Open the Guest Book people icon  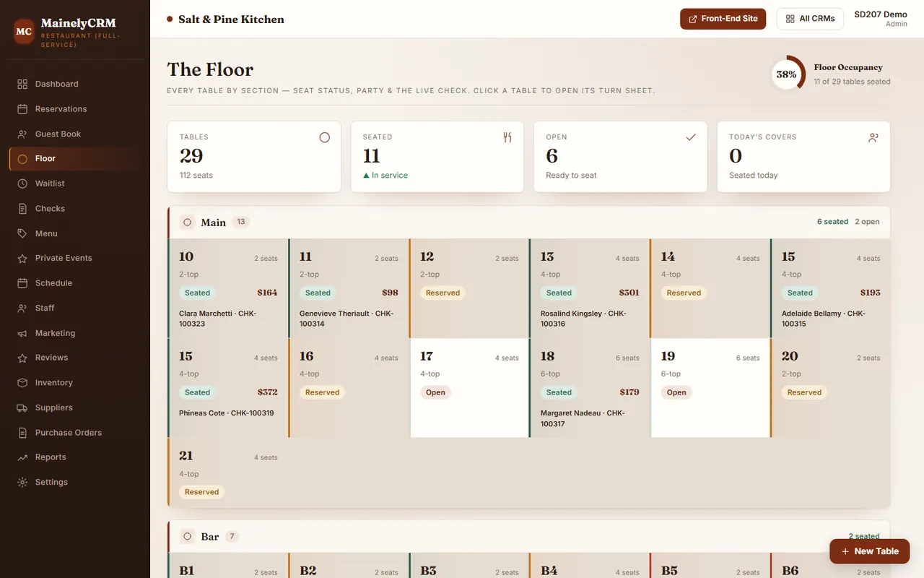point(22,134)
